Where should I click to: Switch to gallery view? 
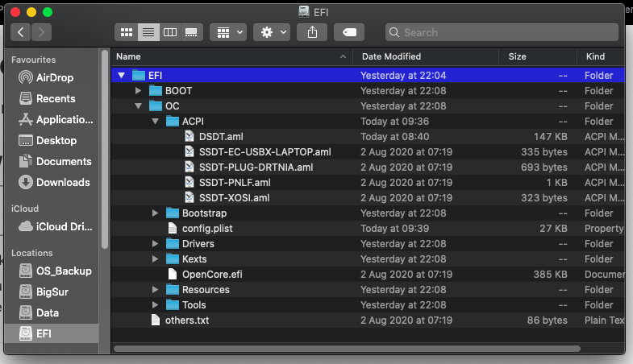coord(191,32)
